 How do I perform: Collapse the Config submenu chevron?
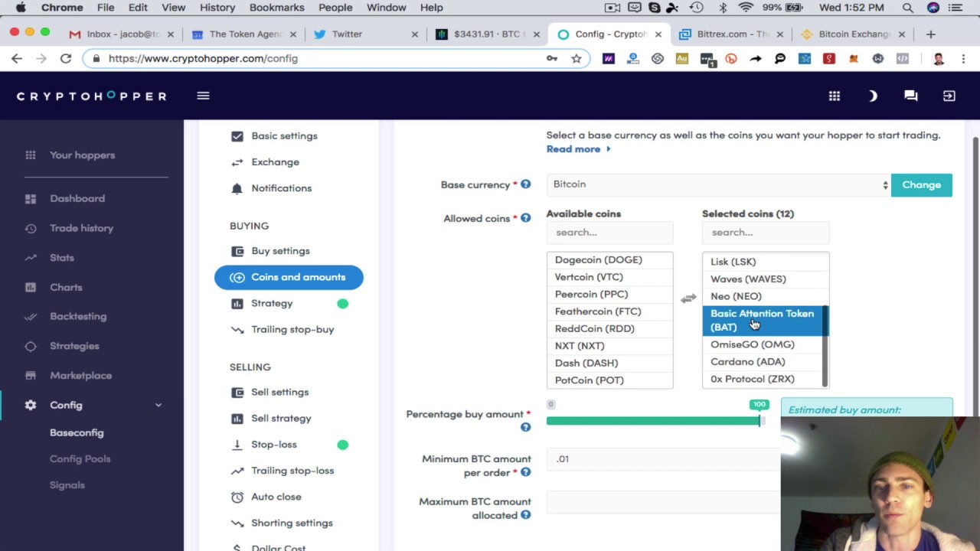158,405
